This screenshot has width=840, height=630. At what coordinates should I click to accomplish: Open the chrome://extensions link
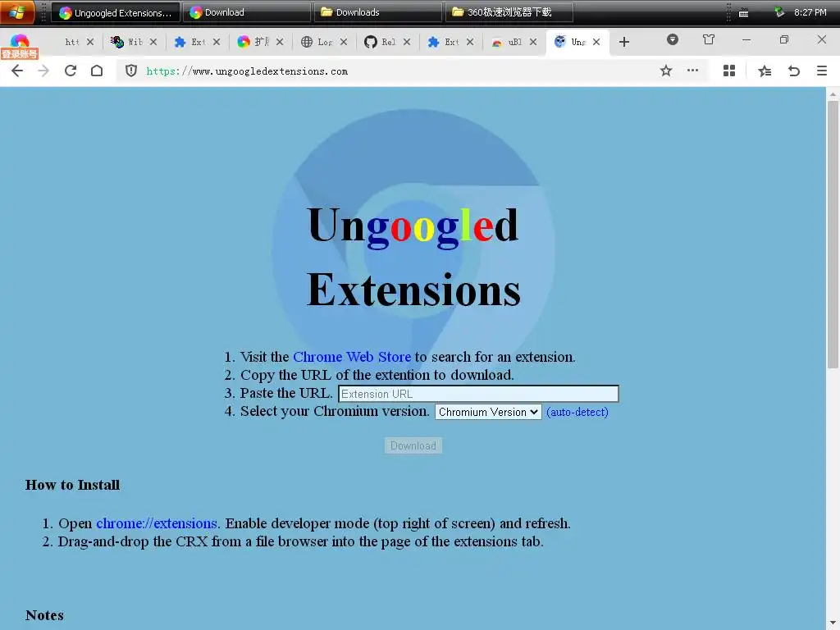[157, 523]
